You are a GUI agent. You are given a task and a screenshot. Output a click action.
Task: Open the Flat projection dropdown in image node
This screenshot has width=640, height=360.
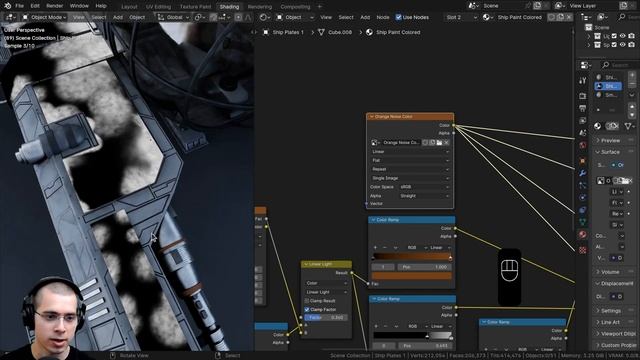click(x=410, y=160)
